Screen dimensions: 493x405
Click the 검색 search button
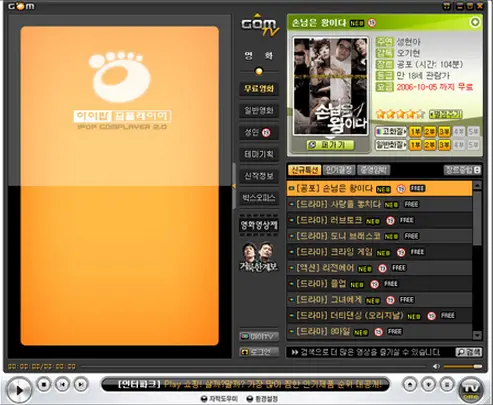(x=469, y=352)
